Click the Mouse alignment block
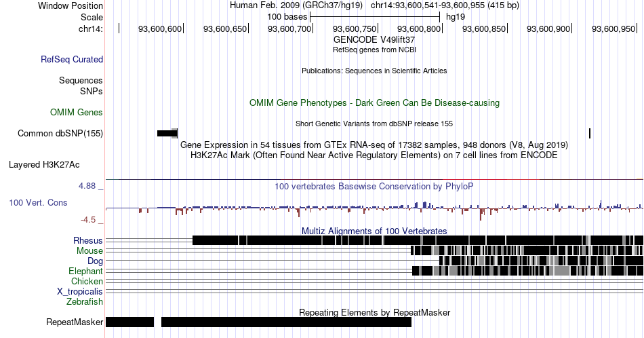The width and height of the screenshot is (644, 338). coord(527,251)
